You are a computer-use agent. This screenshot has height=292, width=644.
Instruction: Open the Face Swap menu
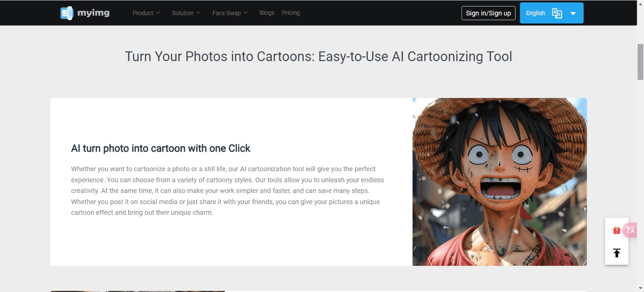tap(226, 13)
